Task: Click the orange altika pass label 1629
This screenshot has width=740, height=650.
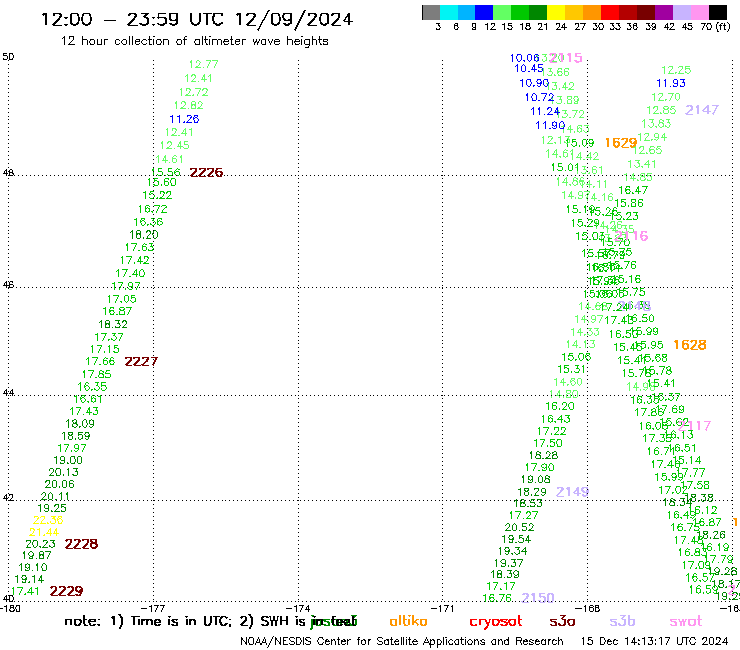Action: click(x=621, y=143)
